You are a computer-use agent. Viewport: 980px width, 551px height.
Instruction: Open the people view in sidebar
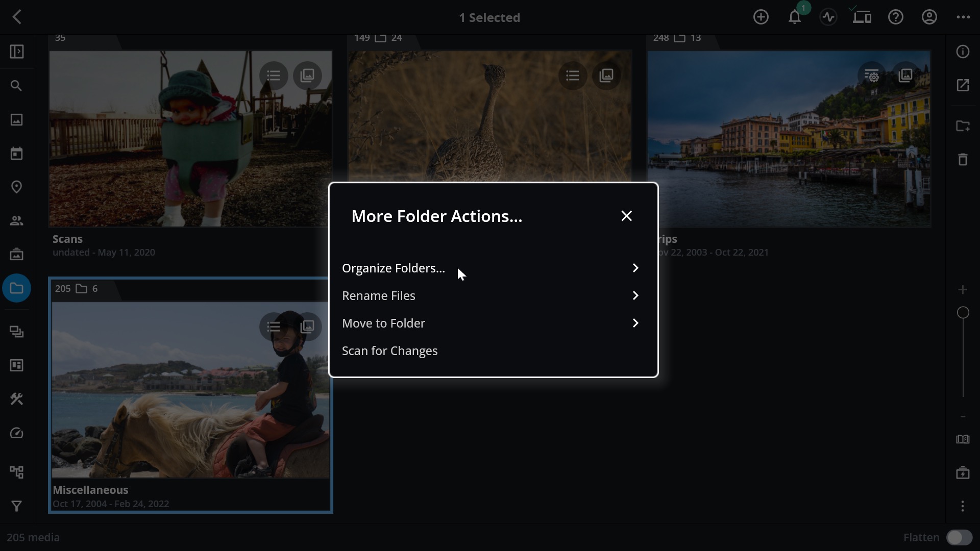pos(17,221)
